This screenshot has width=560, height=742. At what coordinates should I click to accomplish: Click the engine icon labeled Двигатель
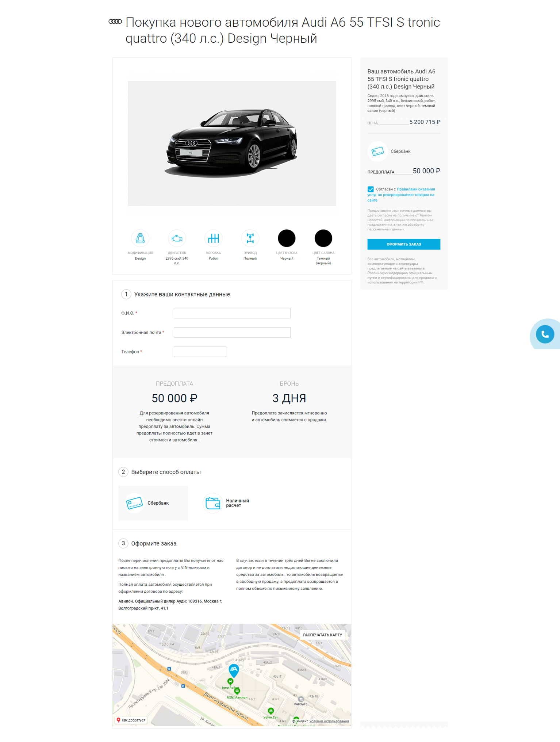[177, 238]
